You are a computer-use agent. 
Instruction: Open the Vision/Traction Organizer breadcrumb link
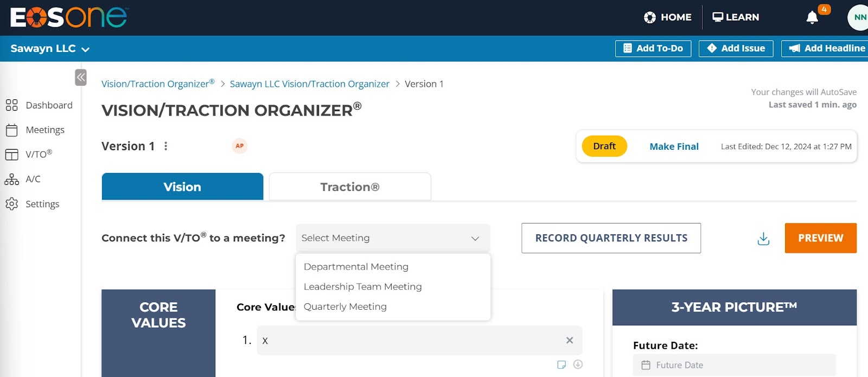pos(158,84)
